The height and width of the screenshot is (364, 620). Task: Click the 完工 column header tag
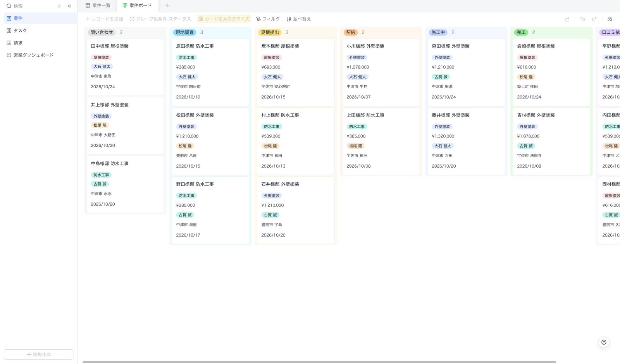coord(521,33)
